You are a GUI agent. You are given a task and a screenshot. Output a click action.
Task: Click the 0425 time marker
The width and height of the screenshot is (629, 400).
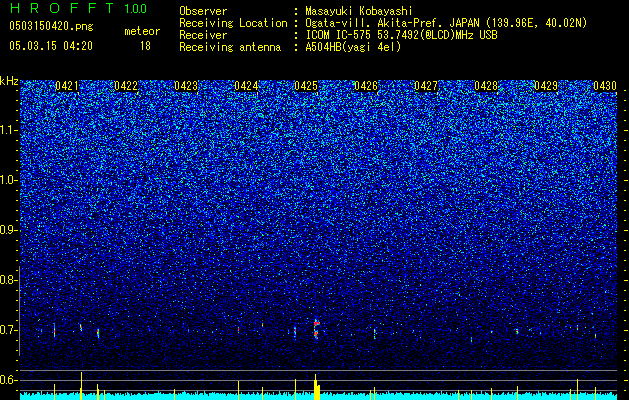[x=306, y=86]
